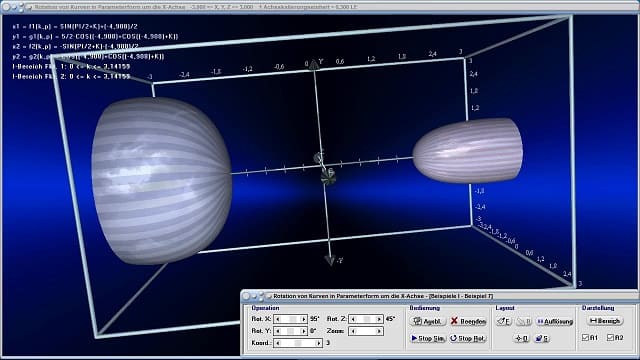640x360 pixels.
Task: Click the Koord. slider thumb
Action: 298,343
